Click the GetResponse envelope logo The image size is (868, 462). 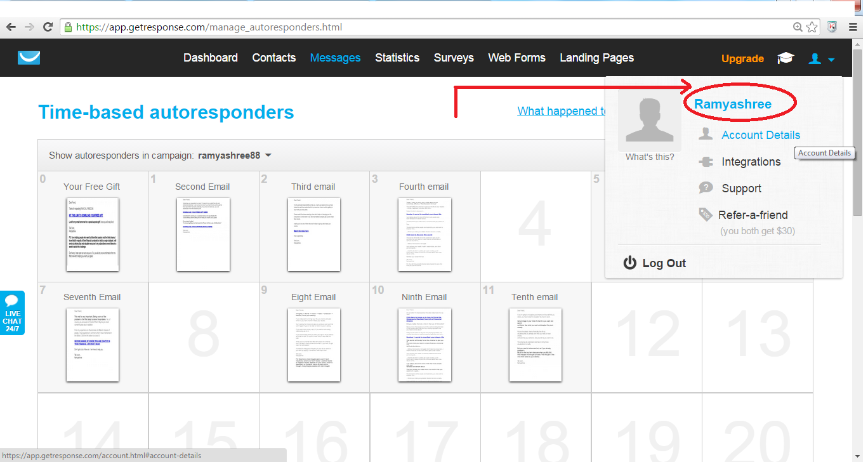(29, 58)
